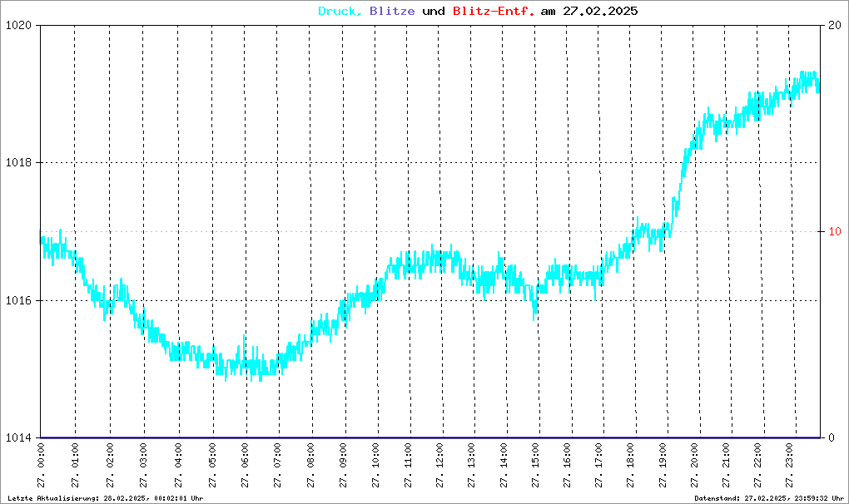Click the red 'Blitz-Entf.' legend label
849x504 pixels.
tap(494, 12)
